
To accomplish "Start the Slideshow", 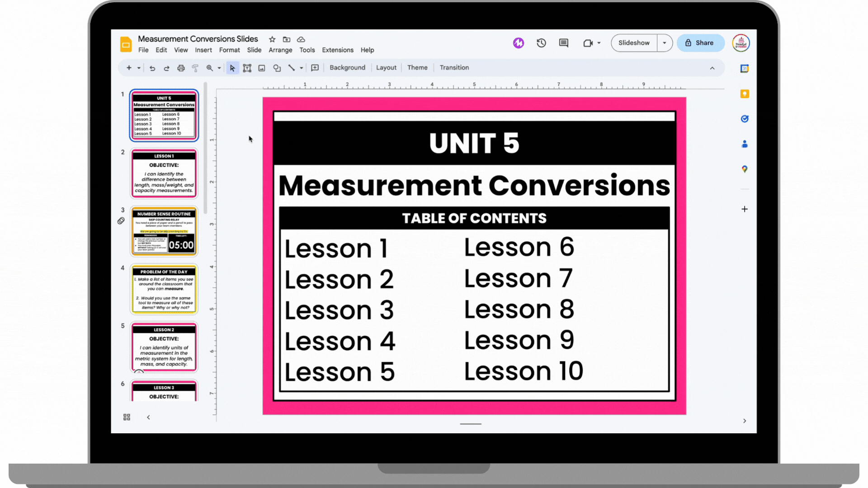I will (x=634, y=43).
